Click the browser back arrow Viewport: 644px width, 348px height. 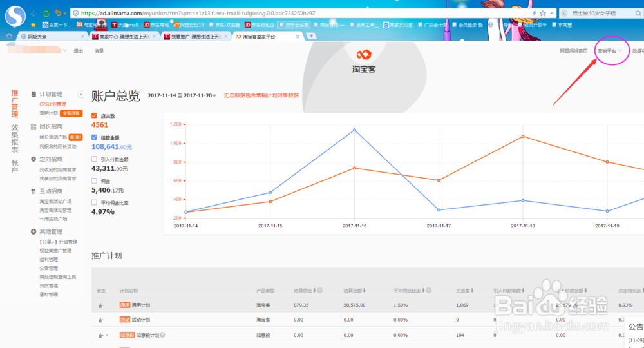pyautogui.click(x=32, y=13)
